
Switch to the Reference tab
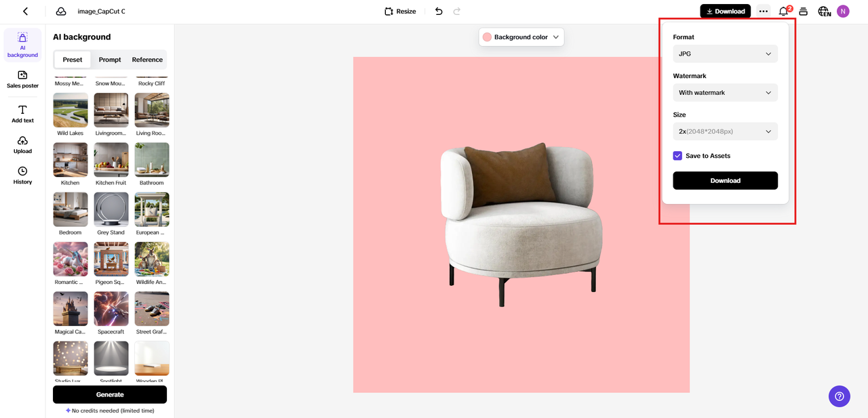pyautogui.click(x=147, y=60)
